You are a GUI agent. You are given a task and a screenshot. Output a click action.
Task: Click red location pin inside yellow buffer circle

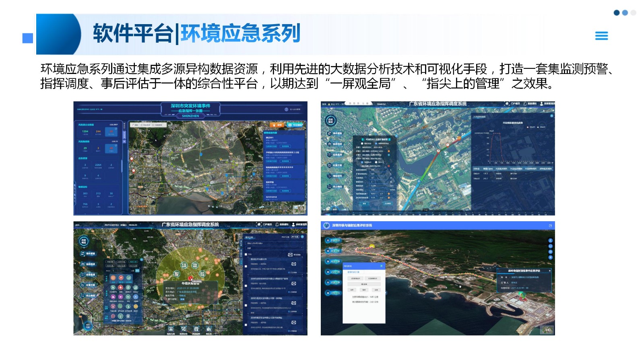tap(191, 278)
